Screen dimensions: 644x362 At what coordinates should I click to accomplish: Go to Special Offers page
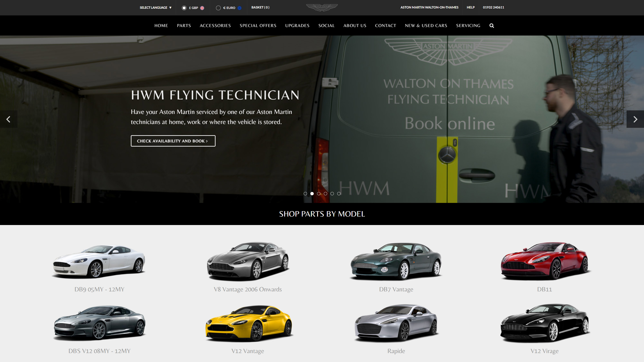(258, 25)
